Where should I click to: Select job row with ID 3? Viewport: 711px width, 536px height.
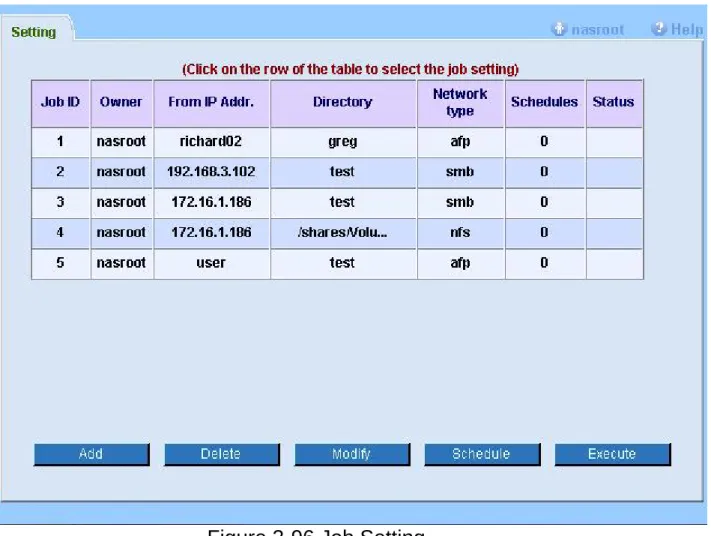coord(337,203)
